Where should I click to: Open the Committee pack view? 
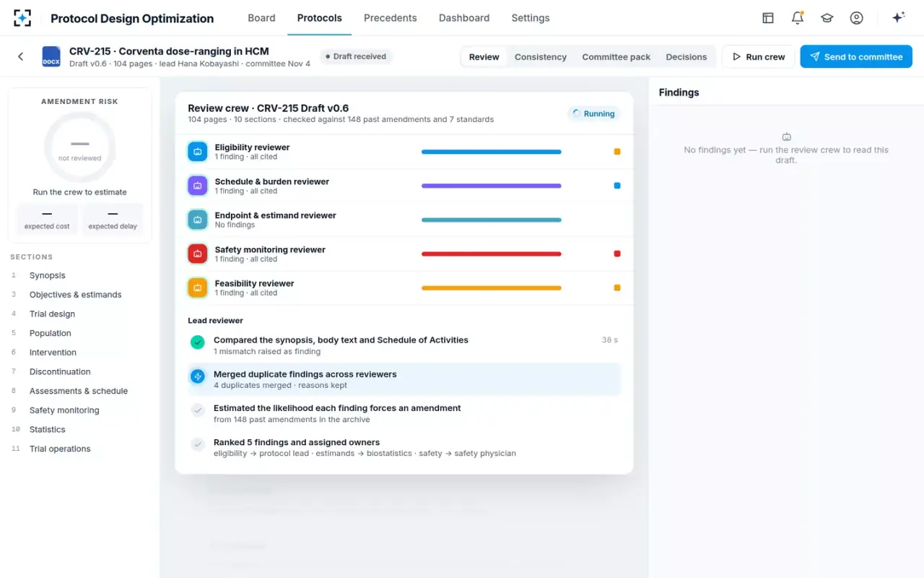616,57
